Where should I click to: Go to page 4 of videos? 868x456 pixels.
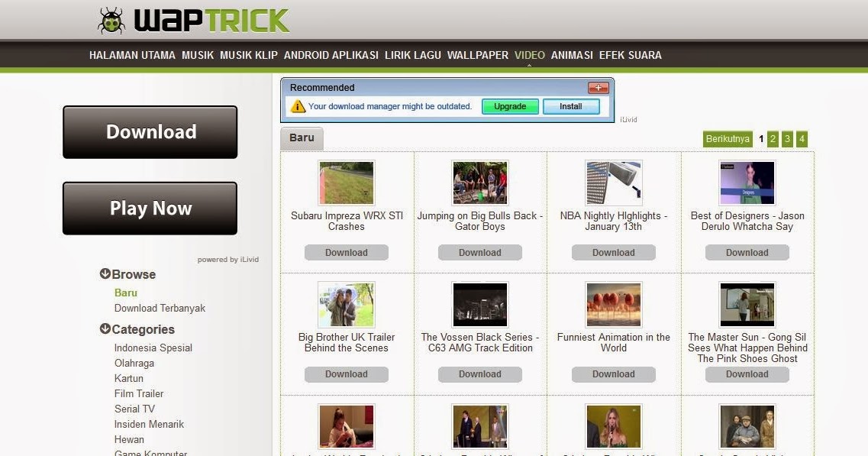point(802,139)
